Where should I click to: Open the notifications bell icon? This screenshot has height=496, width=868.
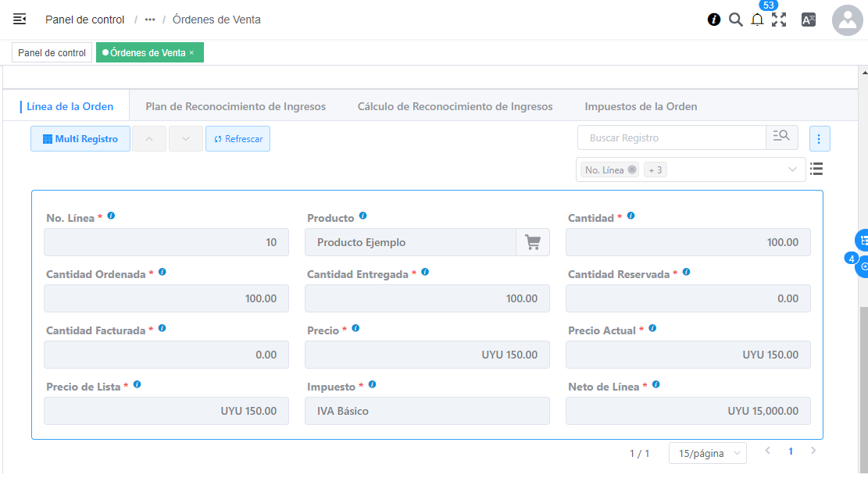(757, 20)
